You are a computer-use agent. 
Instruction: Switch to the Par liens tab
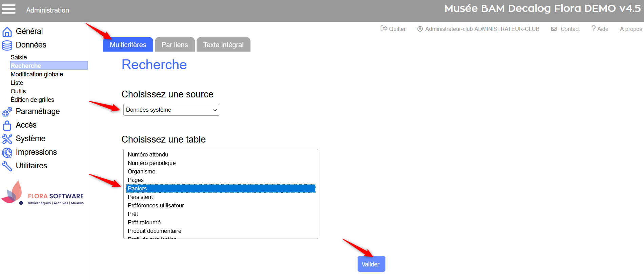pyautogui.click(x=175, y=45)
